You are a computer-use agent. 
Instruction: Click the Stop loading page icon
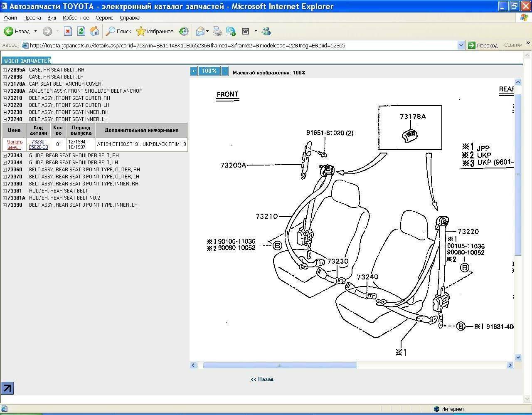click(x=68, y=31)
